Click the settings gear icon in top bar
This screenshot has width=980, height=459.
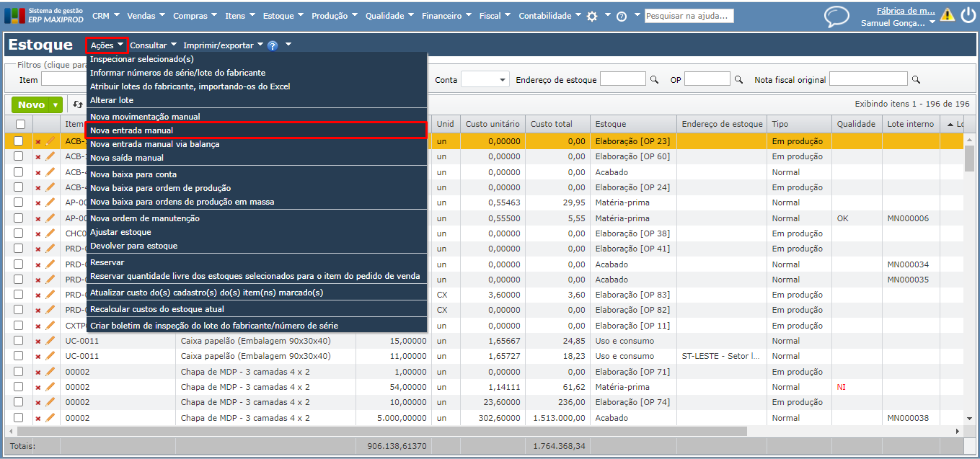coord(592,16)
